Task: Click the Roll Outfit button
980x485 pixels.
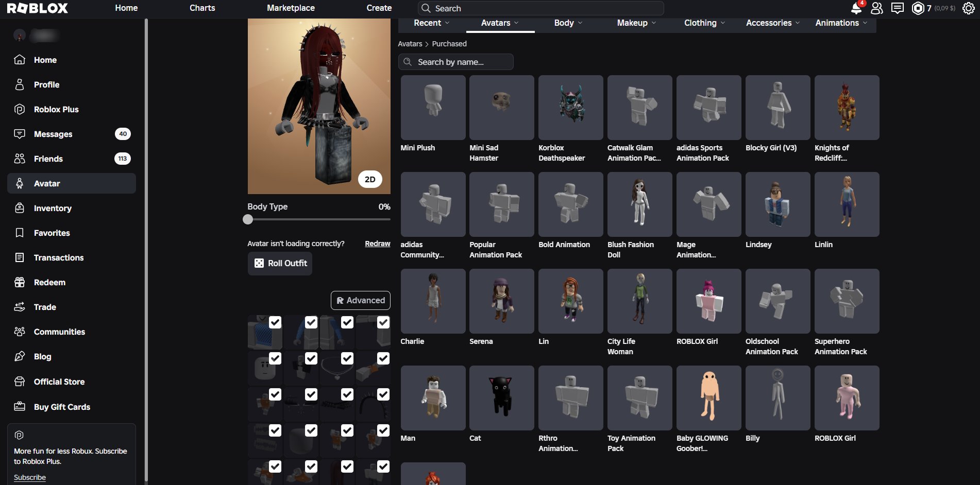Action: click(280, 263)
